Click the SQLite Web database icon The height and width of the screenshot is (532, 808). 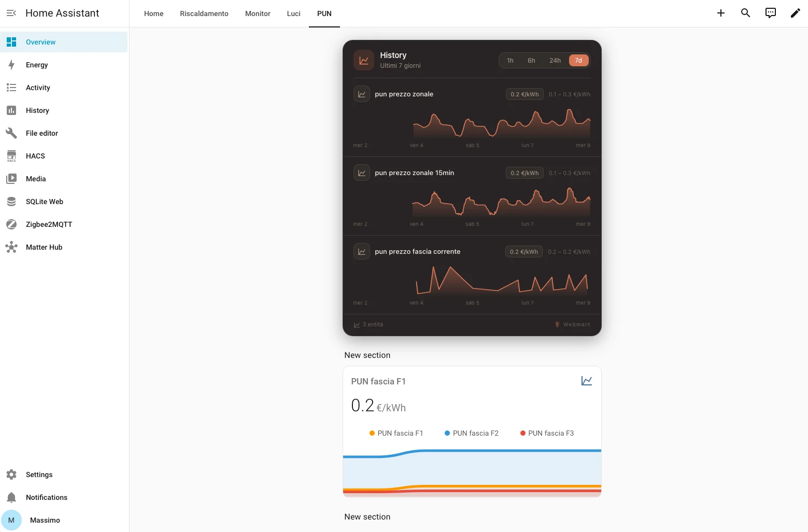pos(11,202)
